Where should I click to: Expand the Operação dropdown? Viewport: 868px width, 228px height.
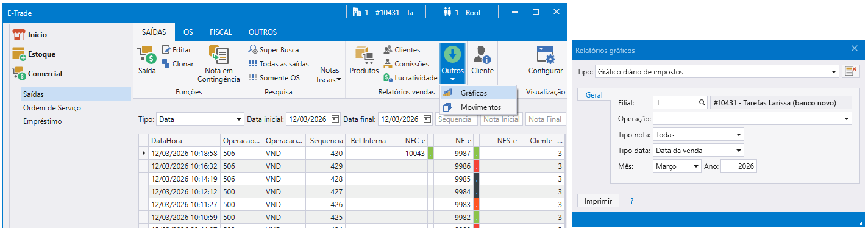847,118
